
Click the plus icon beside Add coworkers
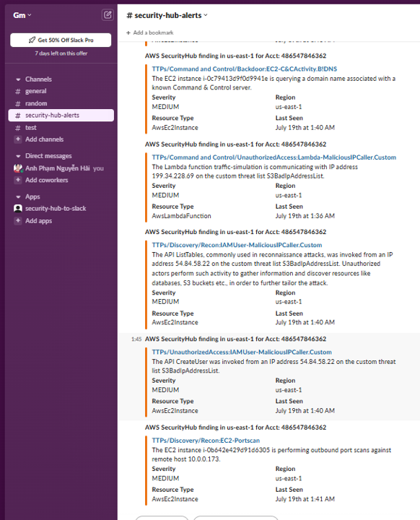pyautogui.click(x=18, y=180)
